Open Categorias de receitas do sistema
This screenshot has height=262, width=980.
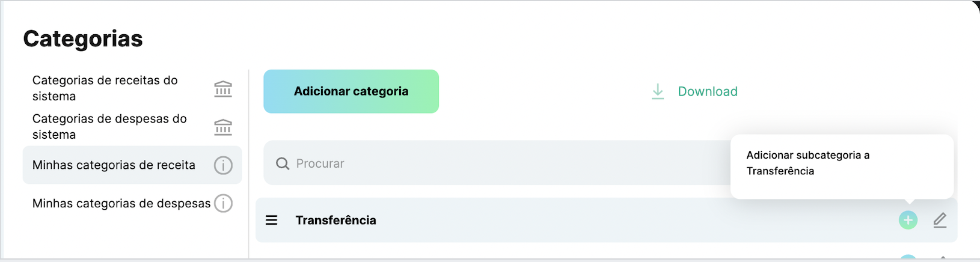pyautogui.click(x=105, y=88)
